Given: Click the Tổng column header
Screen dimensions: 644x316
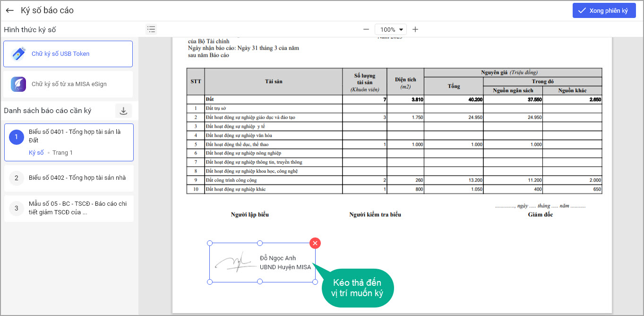Looking at the screenshot, I should [x=454, y=86].
